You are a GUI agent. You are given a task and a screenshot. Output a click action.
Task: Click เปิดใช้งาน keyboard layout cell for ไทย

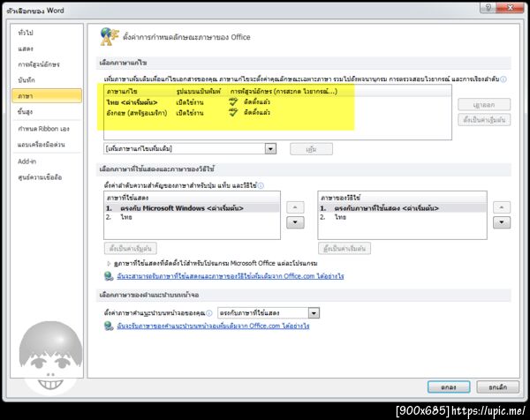(190, 102)
